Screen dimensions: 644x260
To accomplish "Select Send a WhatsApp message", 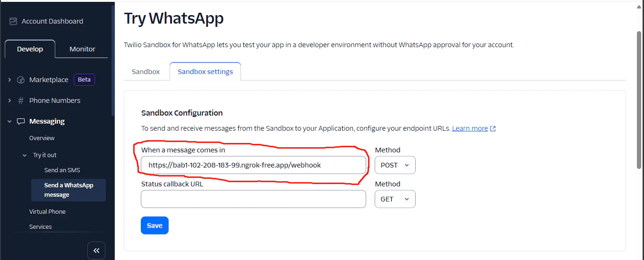I will pyautogui.click(x=69, y=190).
